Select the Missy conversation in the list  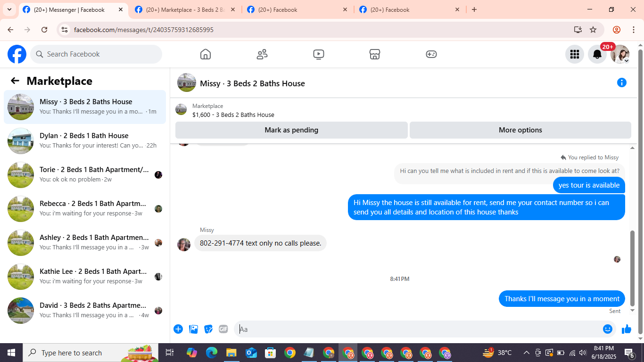[85, 107]
